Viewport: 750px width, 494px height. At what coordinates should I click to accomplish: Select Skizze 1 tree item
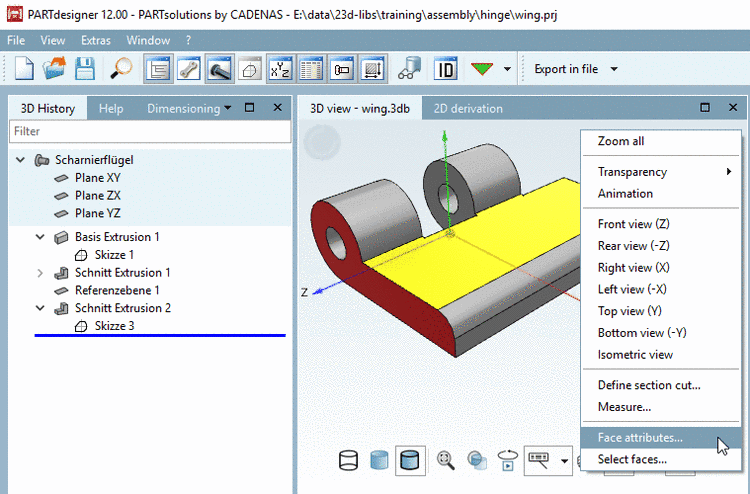tap(114, 255)
